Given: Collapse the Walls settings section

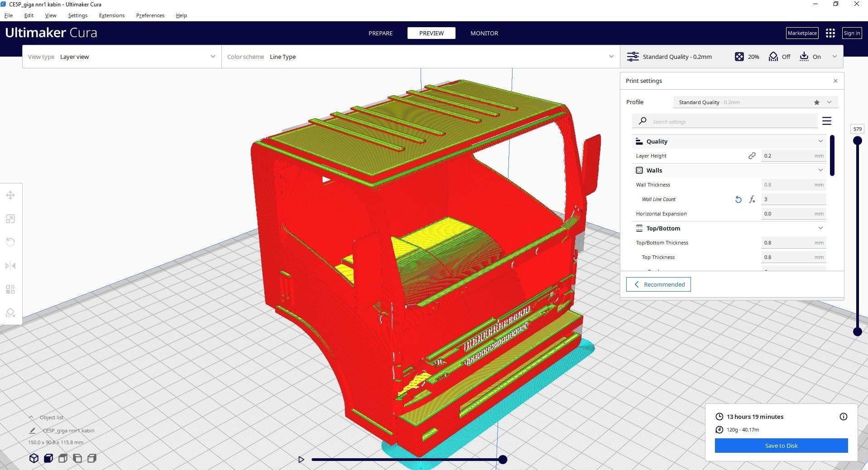Looking at the screenshot, I should click(x=820, y=170).
